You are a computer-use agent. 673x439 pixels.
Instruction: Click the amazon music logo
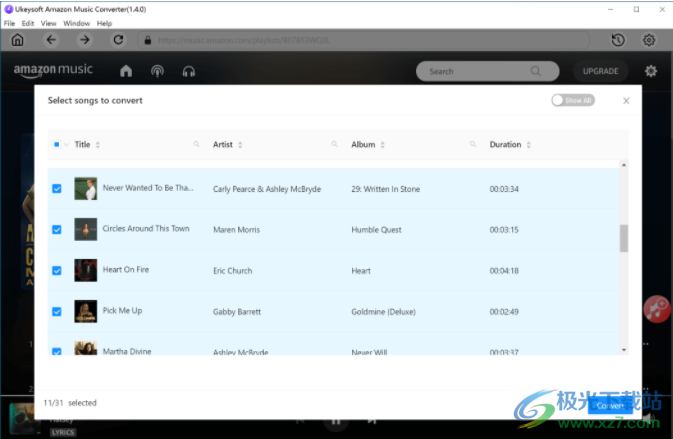53,70
